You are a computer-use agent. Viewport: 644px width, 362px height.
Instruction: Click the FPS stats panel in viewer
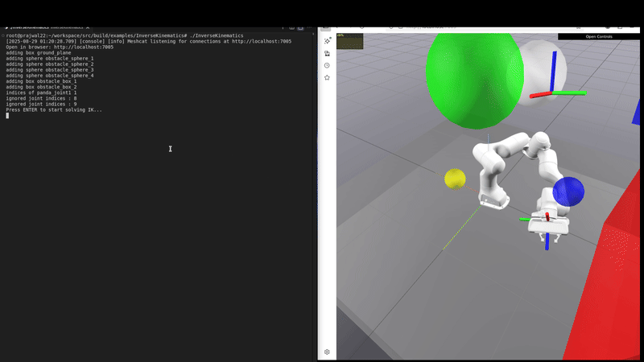point(349,40)
